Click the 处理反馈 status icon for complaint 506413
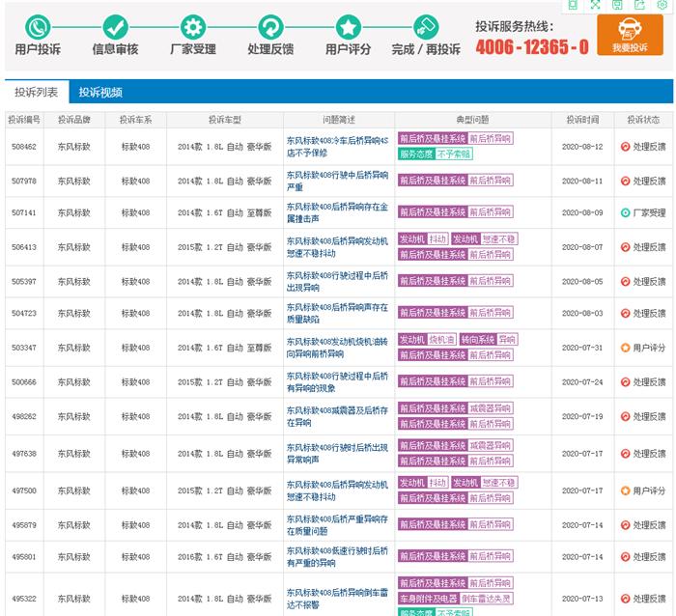This screenshot has width=676, height=616. [625, 247]
